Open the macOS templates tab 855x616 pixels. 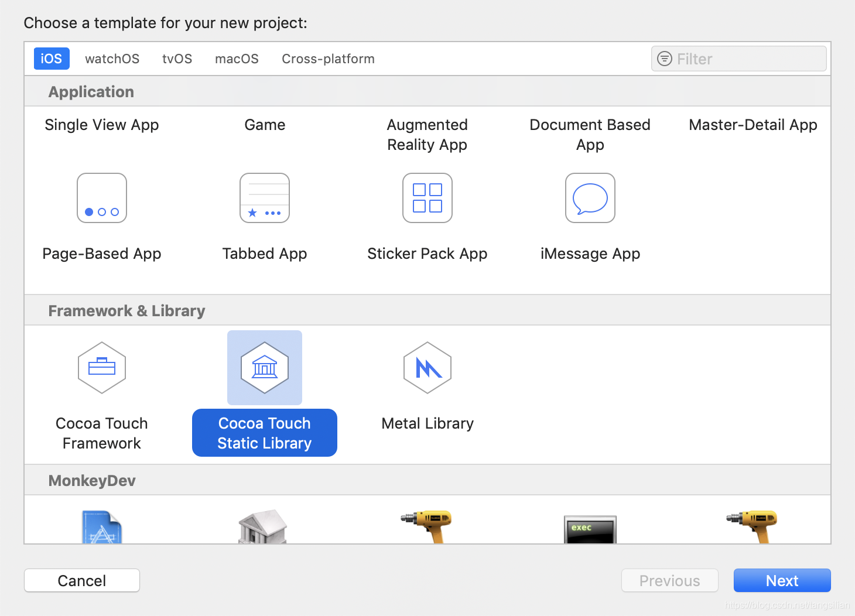coord(237,59)
